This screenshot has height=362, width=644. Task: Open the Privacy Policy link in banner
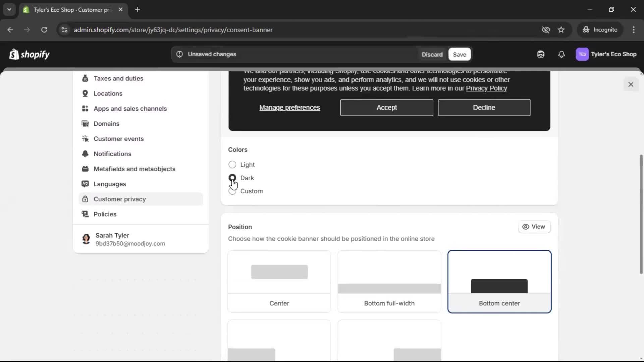[486, 88]
